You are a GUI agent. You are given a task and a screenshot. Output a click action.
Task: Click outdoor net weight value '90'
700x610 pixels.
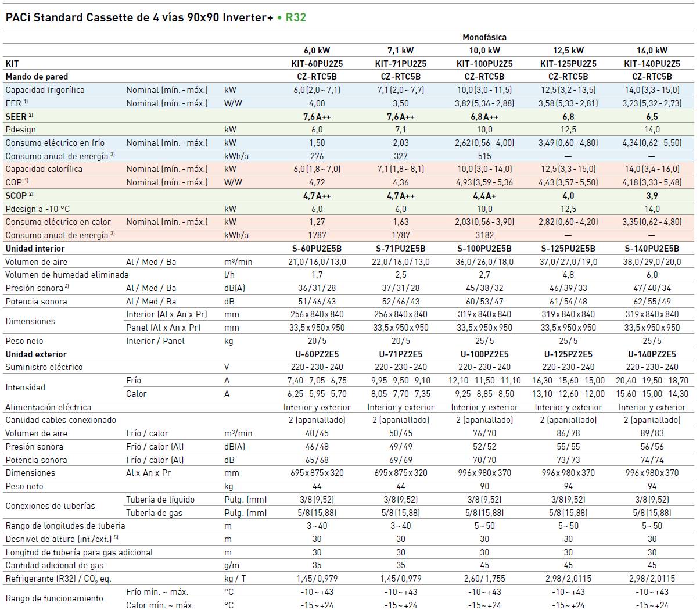pos(484,486)
